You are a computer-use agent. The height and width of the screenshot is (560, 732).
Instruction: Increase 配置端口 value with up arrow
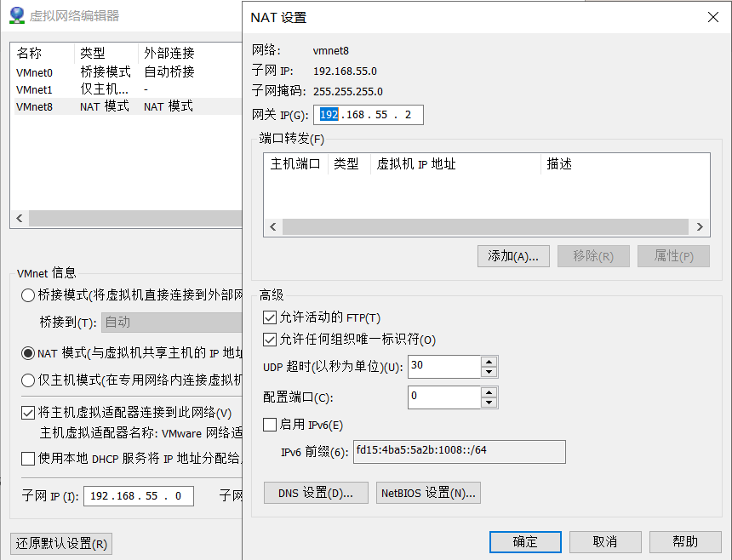point(489,392)
